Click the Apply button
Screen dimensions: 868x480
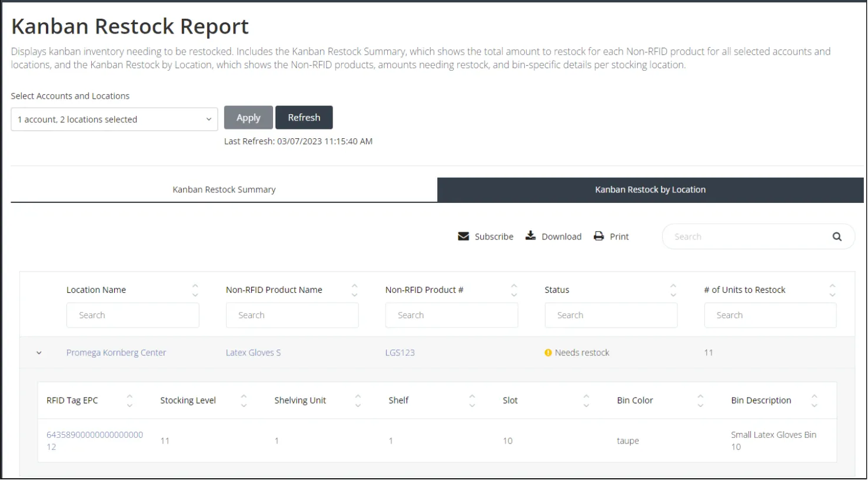click(x=248, y=118)
